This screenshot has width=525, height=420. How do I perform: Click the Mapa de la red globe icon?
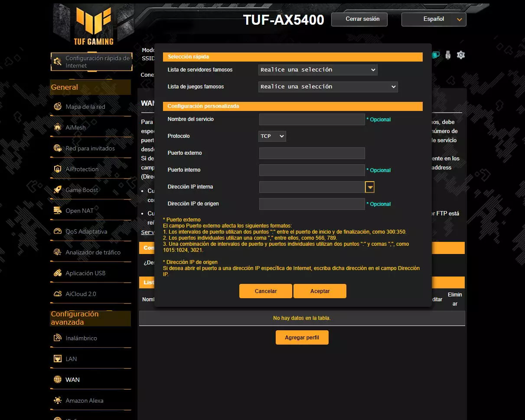58,107
